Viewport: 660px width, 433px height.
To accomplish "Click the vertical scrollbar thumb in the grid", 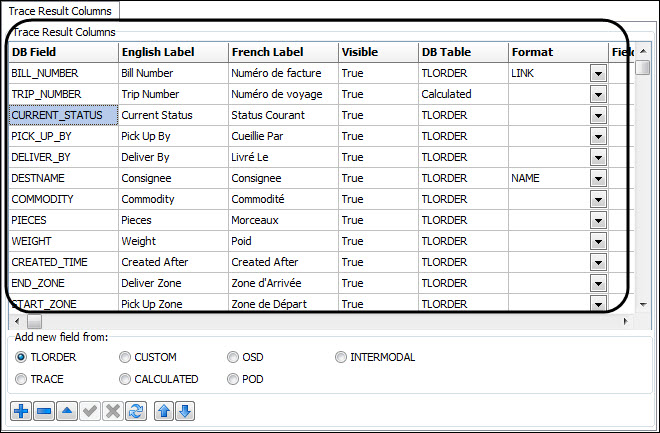I will coord(643,68).
